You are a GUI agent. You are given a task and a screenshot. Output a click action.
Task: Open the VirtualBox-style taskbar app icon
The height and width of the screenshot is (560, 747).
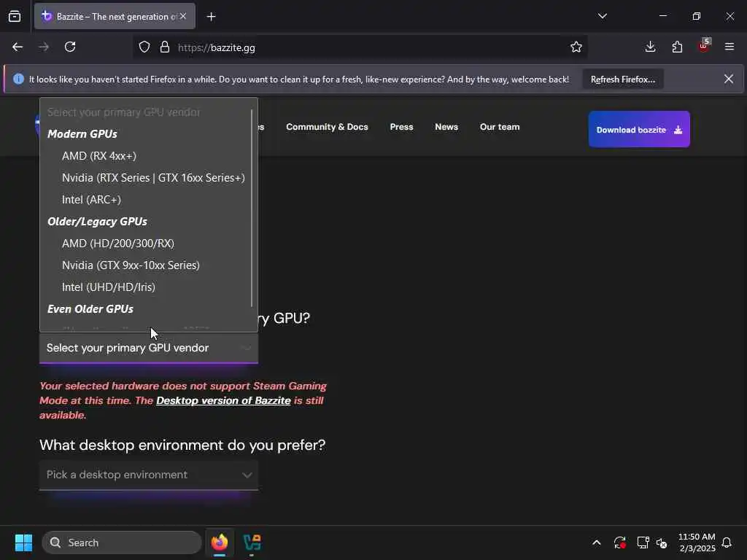point(252,542)
